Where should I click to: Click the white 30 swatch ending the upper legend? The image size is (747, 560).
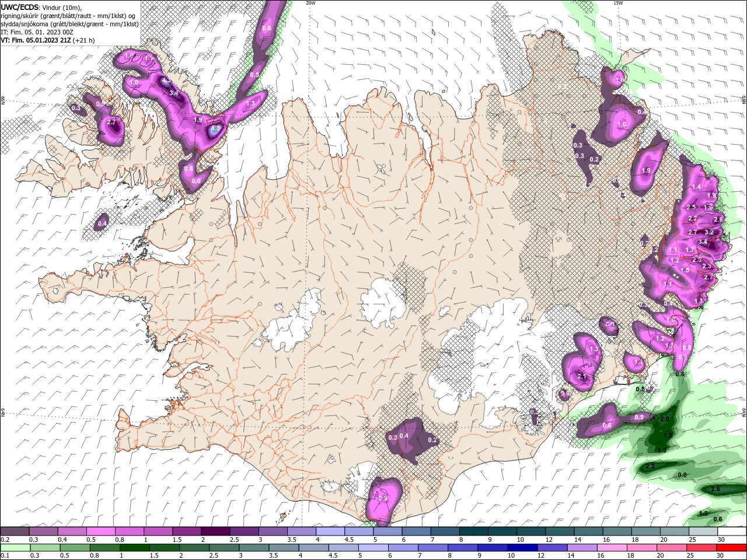[732, 531]
